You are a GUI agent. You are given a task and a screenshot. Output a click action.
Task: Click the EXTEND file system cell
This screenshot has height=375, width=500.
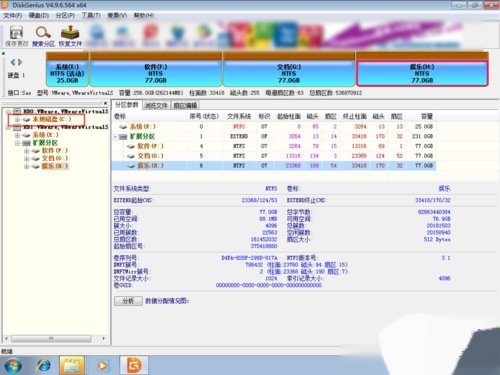coord(239,136)
